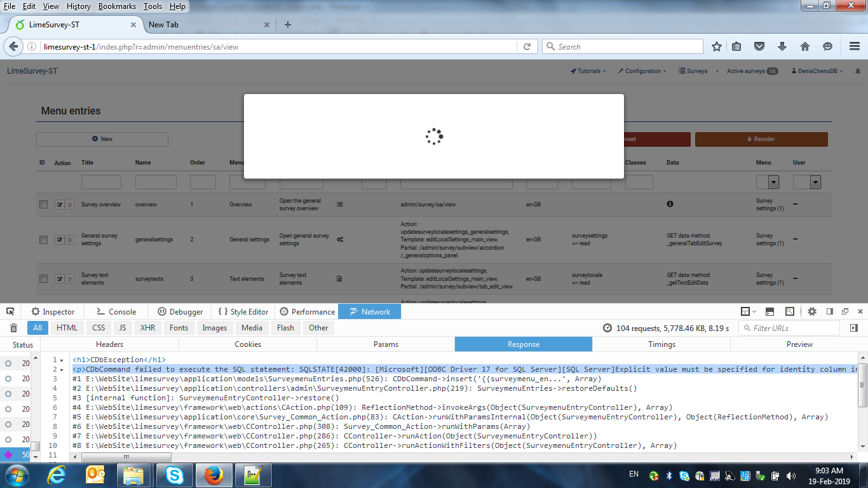Show the Headers tab of the request
This screenshot has height=488, width=868.
[x=110, y=344]
